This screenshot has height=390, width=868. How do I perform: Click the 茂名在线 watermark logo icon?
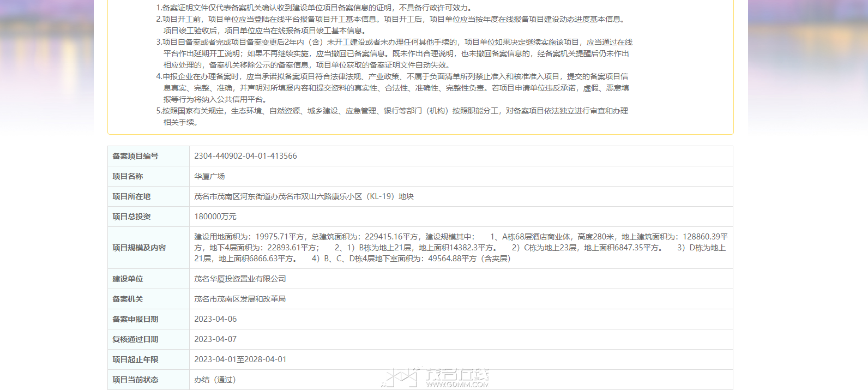coord(399,377)
